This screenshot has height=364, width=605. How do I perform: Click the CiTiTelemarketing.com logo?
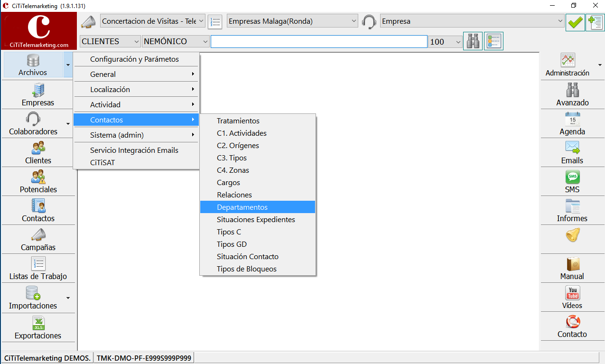pyautogui.click(x=39, y=31)
